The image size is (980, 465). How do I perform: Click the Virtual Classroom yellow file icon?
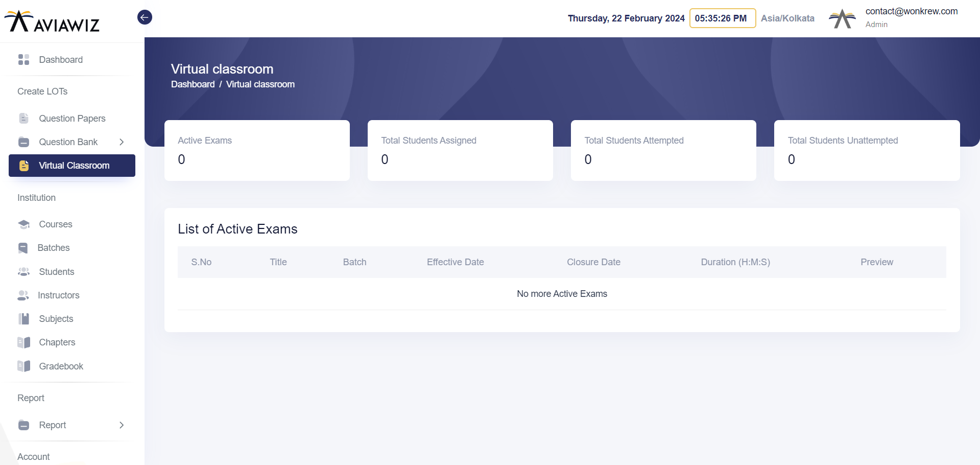(23, 166)
